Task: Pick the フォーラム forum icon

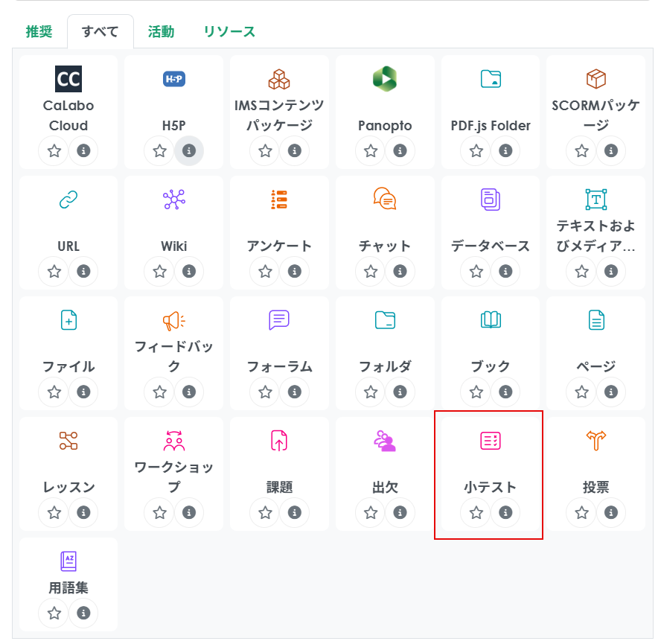Action: click(x=279, y=320)
